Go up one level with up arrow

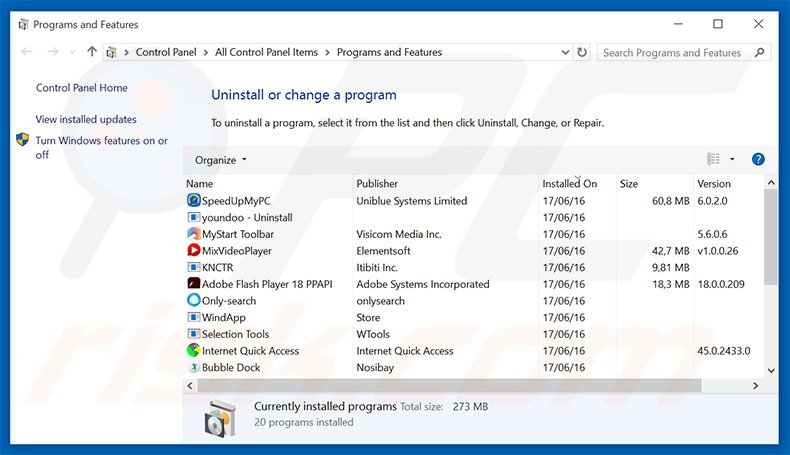coord(92,52)
